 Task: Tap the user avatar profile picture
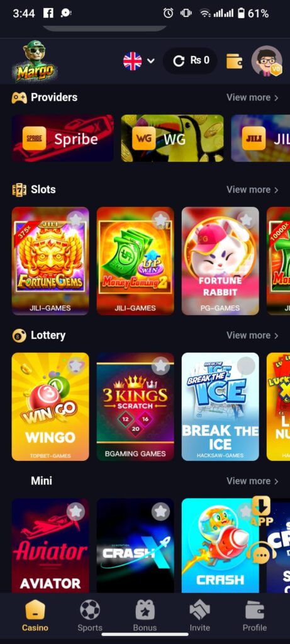pyautogui.click(x=267, y=61)
